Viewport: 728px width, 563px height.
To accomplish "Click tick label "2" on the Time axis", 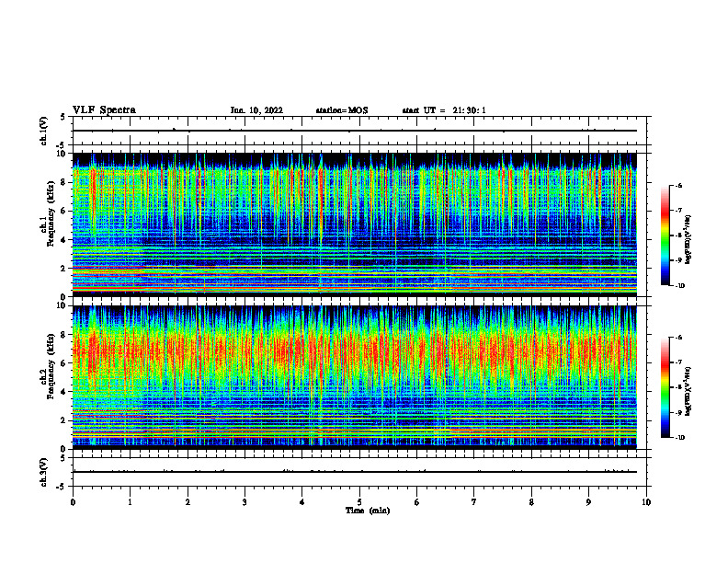I will click(188, 502).
